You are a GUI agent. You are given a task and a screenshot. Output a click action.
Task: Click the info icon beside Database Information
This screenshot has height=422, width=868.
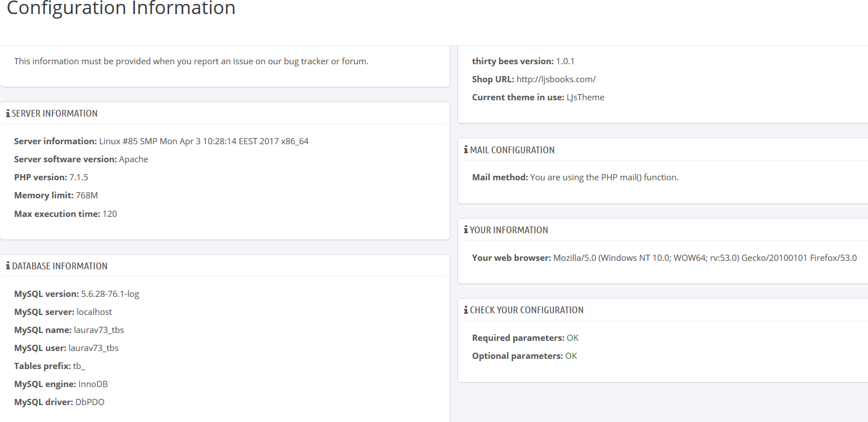[x=8, y=266]
